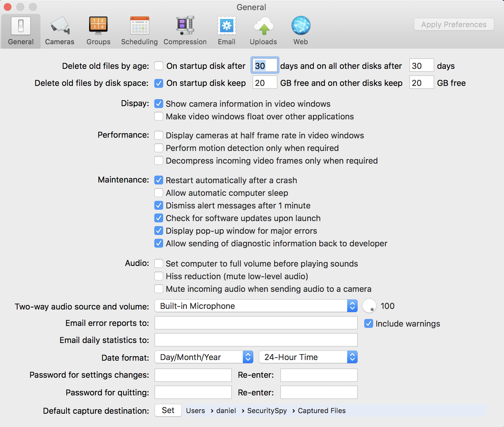Screen dimensions: 504x427
Task: Expand the Day/Month/Year date format dropdown
Action: [x=204, y=357]
